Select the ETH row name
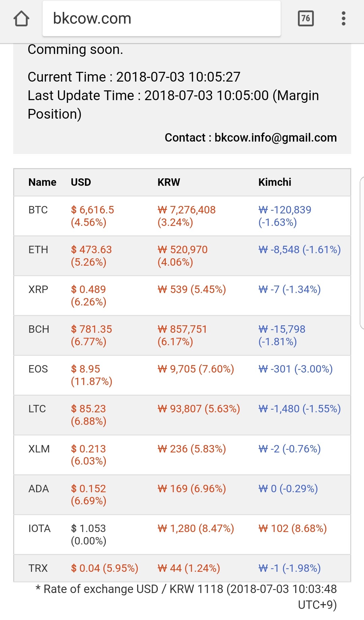 point(38,250)
